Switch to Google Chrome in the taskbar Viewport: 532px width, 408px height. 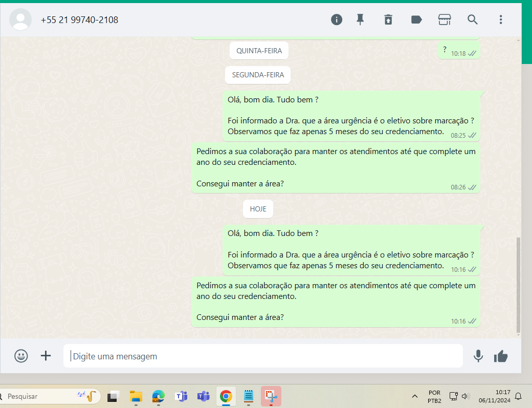tap(226, 396)
